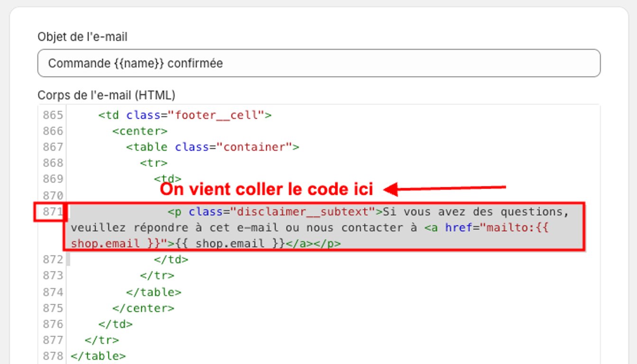Select line number 875 in the gutter
Screen dimensions: 637x364
pyautogui.click(x=53, y=308)
